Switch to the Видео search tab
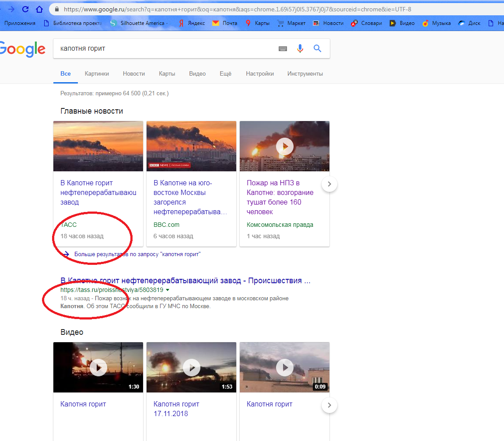The image size is (504, 441). point(197,73)
